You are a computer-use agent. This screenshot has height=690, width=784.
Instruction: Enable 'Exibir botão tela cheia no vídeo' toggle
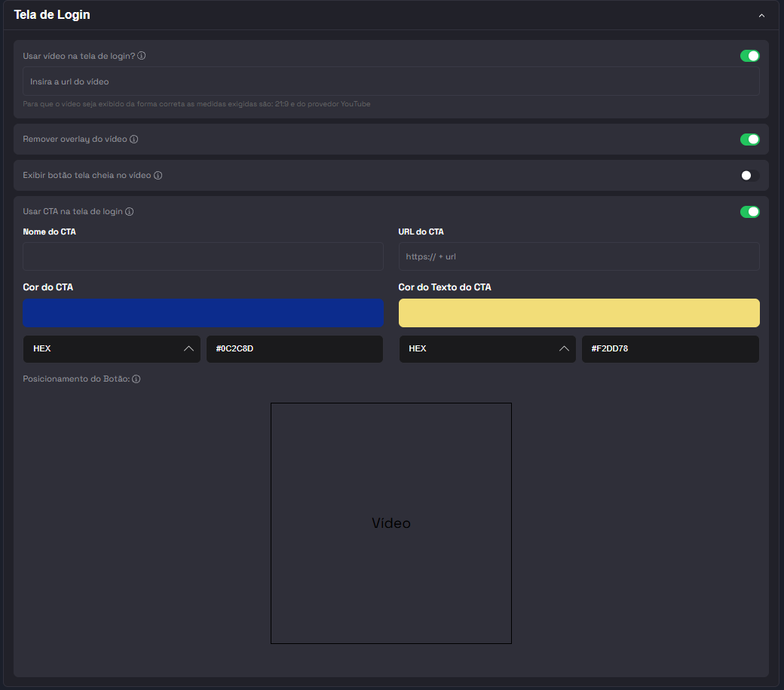[x=749, y=176]
